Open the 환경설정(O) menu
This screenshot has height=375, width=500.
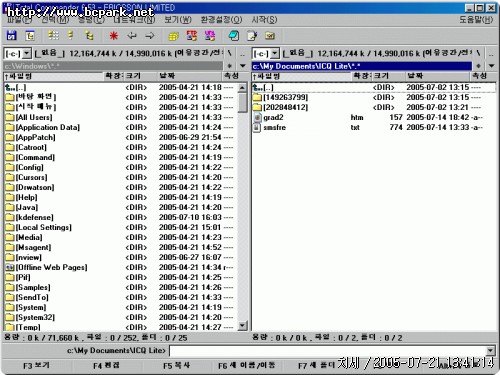[221, 20]
